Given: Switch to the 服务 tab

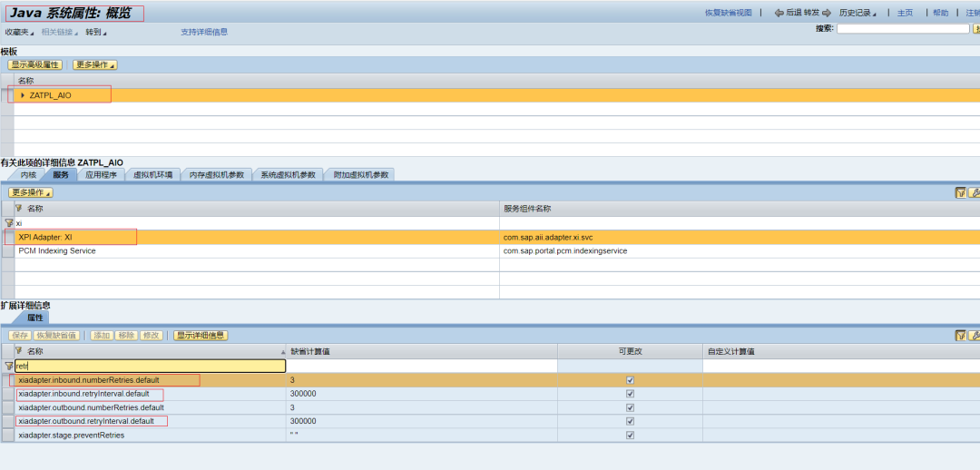Looking at the screenshot, I should click(x=61, y=175).
